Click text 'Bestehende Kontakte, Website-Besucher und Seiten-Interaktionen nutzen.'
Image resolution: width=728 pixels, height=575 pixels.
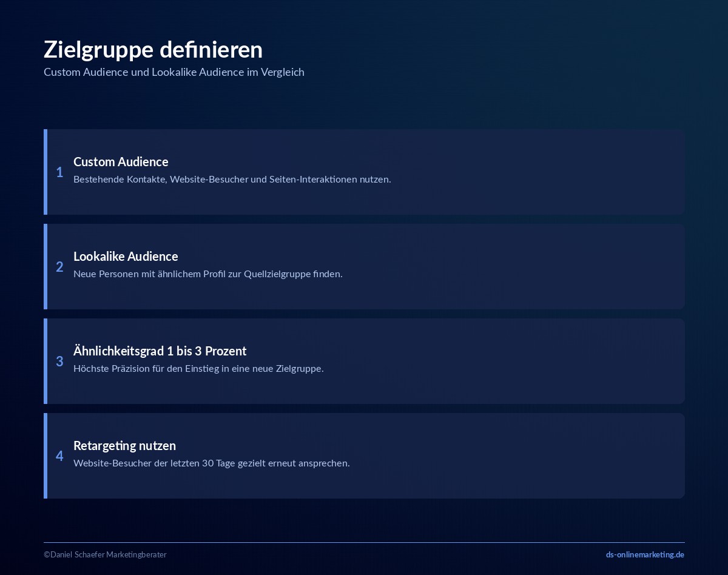tap(232, 180)
